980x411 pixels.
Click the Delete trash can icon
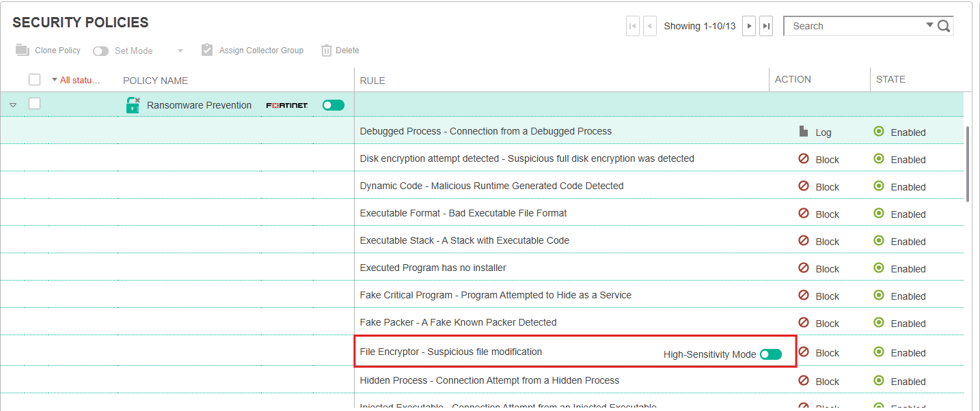(327, 51)
